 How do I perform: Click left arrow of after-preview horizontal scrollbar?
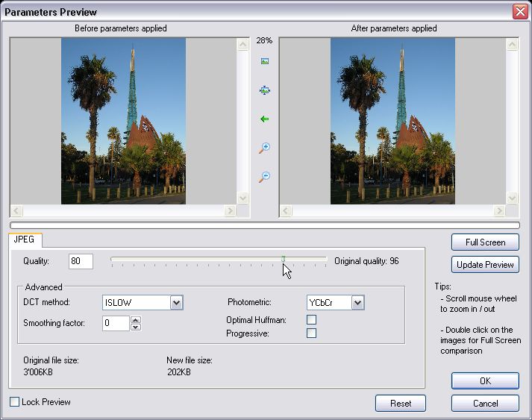286,210
